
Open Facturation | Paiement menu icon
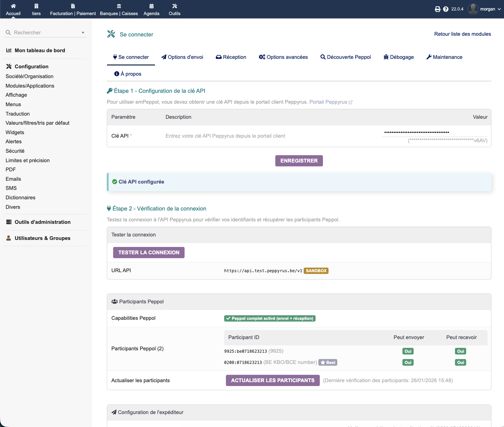(73, 6)
